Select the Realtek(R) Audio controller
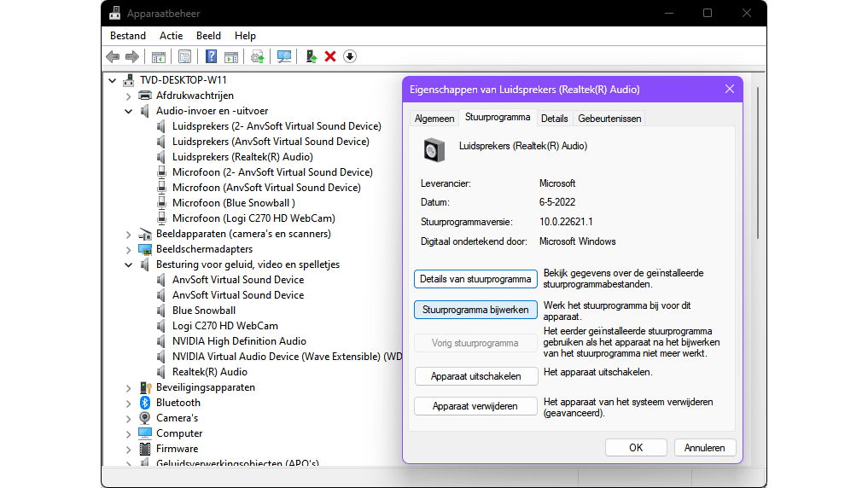Viewport: 868px width, 488px height. (x=210, y=372)
